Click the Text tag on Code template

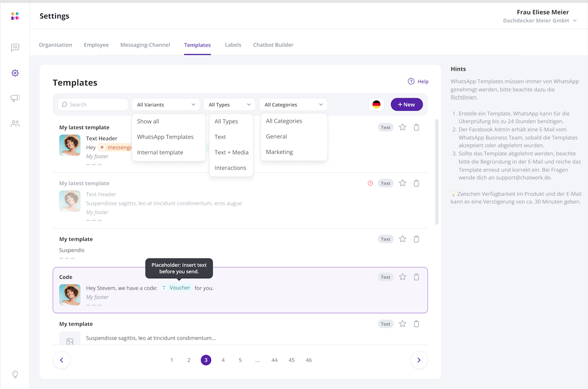tap(386, 277)
